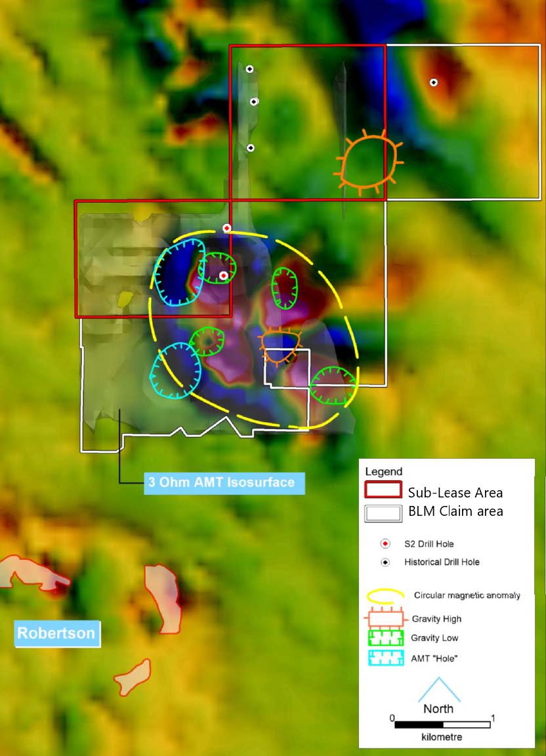Click the "Historical Drill Hole" legend text

pyautogui.click(x=442, y=562)
